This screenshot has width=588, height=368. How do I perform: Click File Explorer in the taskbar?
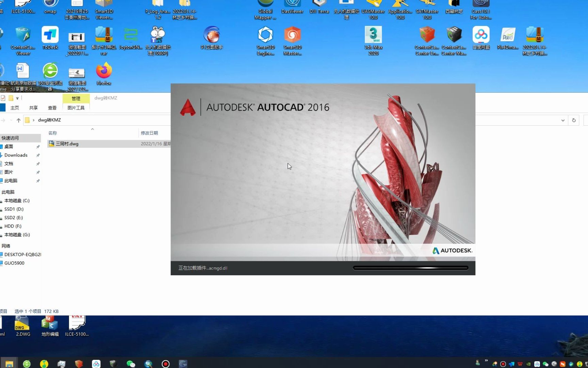(x=9, y=364)
